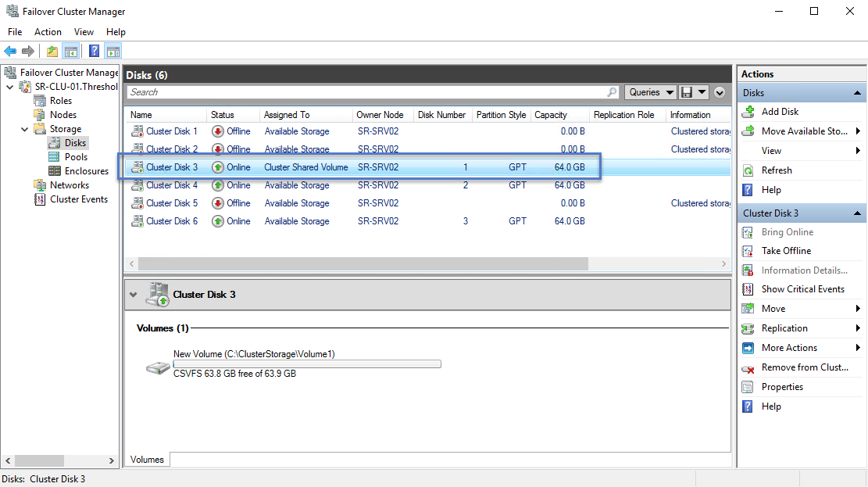Open the Action menu

click(48, 31)
